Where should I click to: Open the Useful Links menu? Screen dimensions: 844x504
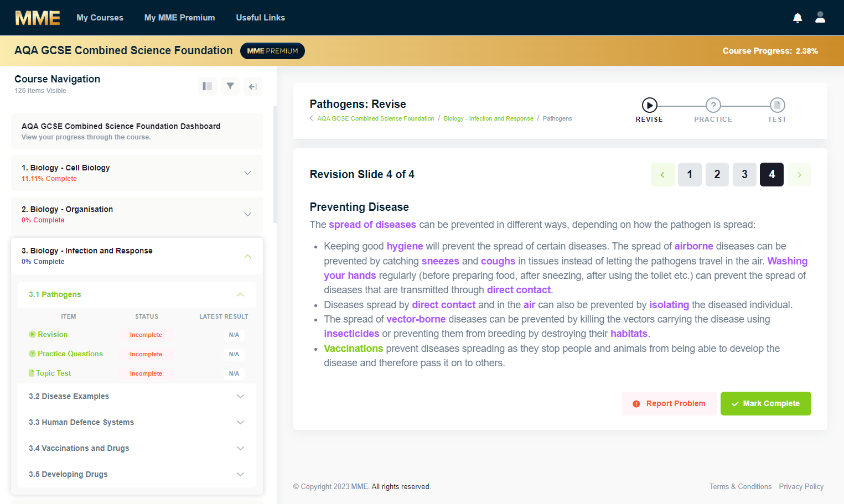tap(260, 18)
